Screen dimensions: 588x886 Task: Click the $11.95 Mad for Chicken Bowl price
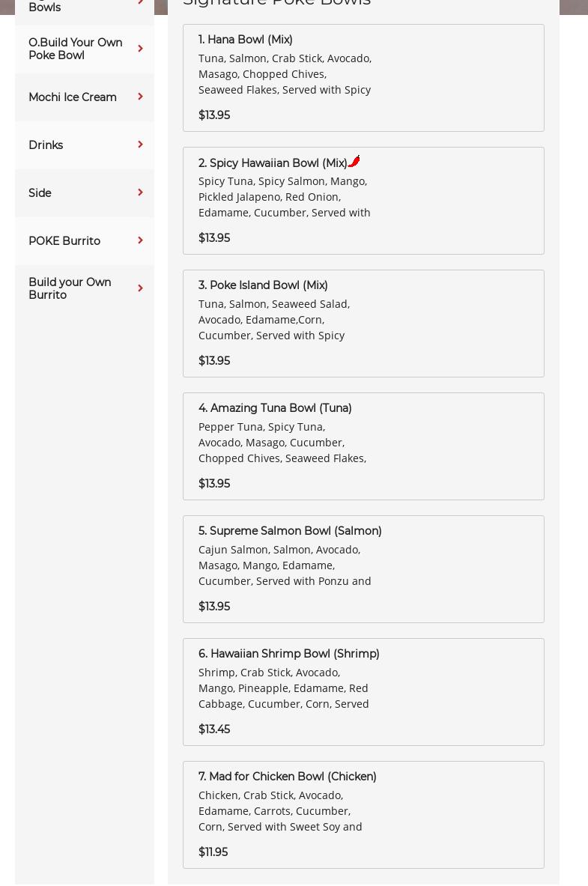213,852
